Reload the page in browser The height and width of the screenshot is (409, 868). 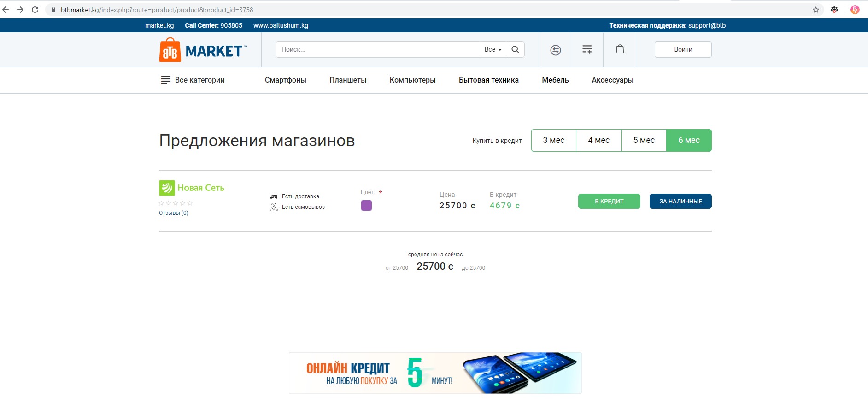point(35,10)
